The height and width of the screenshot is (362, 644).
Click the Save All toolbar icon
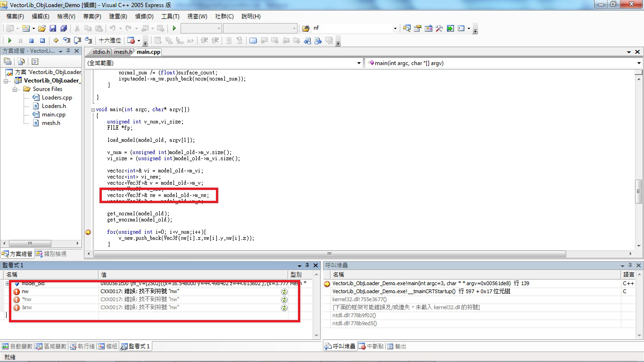64,28
